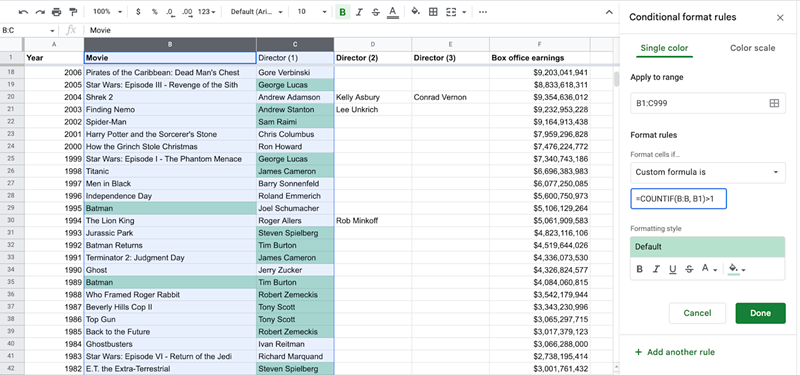Image resolution: width=800 pixels, height=375 pixels.
Task: Open the toolbar Fill color bucket
Action: pyautogui.click(x=416, y=12)
